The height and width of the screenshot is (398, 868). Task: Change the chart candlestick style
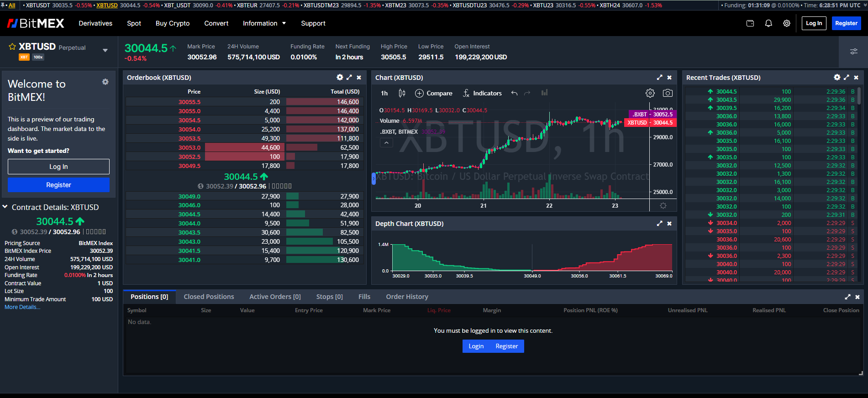pos(402,93)
